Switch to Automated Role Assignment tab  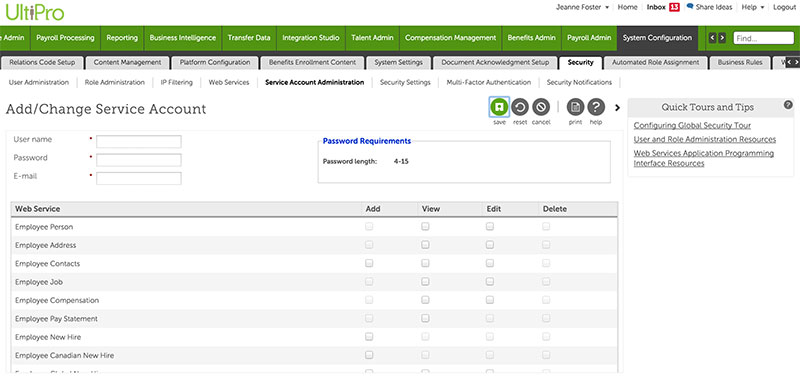tap(655, 63)
